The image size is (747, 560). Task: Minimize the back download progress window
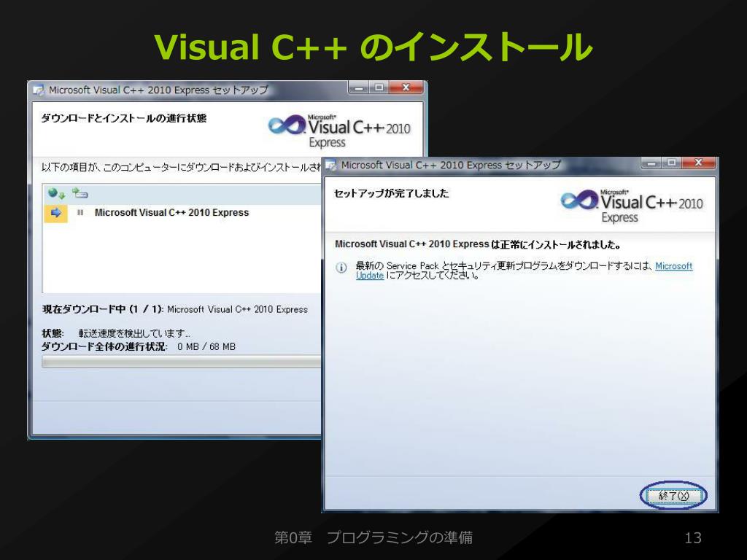(359, 87)
